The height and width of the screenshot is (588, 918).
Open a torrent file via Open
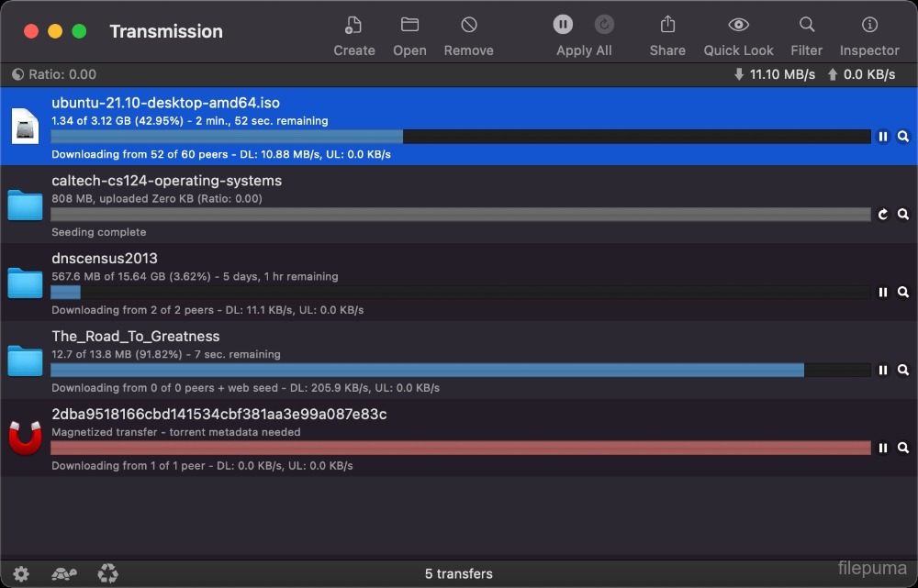pyautogui.click(x=409, y=26)
